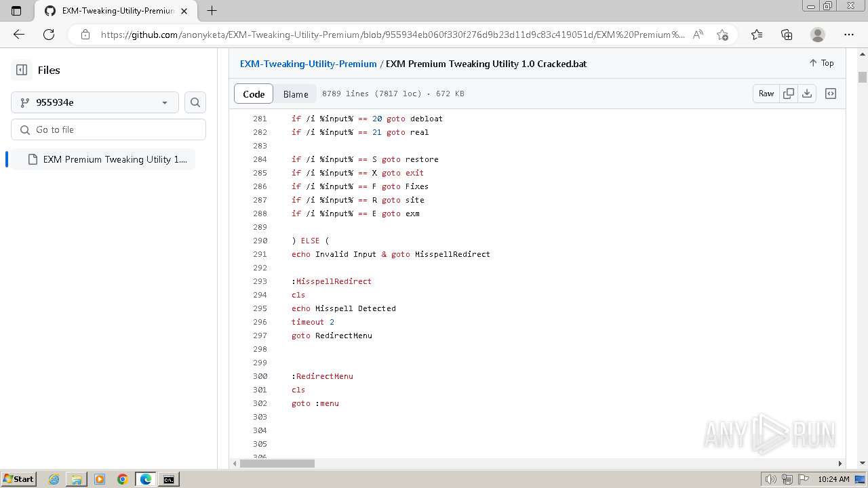Copy raw file contents icon
Viewport: 868px width, 488px height.
(789, 94)
